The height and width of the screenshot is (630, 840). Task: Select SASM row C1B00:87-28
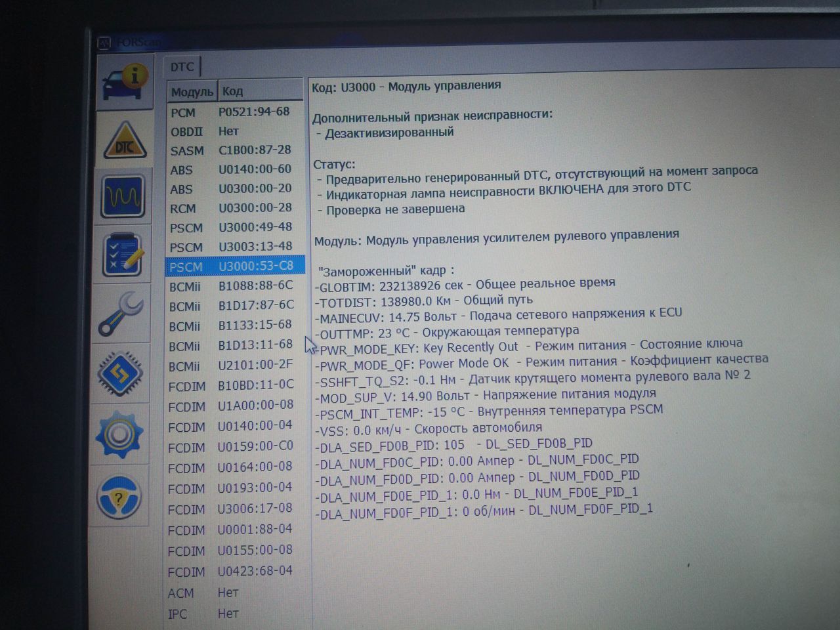click(236, 150)
